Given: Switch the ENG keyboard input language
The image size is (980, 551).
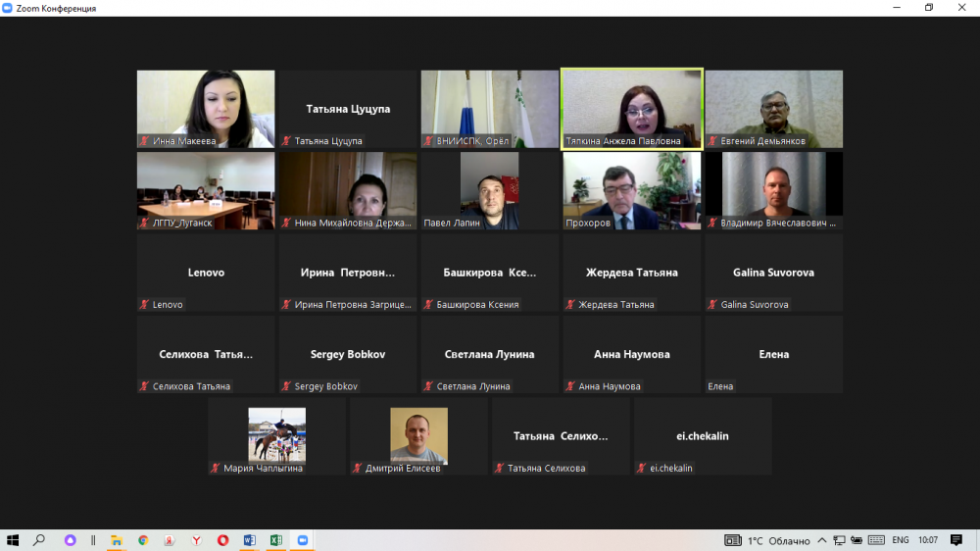Looking at the screenshot, I should pos(900,540).
